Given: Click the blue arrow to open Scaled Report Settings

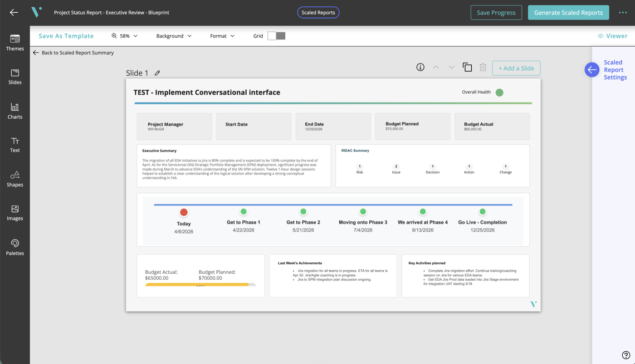Looking at the screenshot, I should [x=592, y=70].
